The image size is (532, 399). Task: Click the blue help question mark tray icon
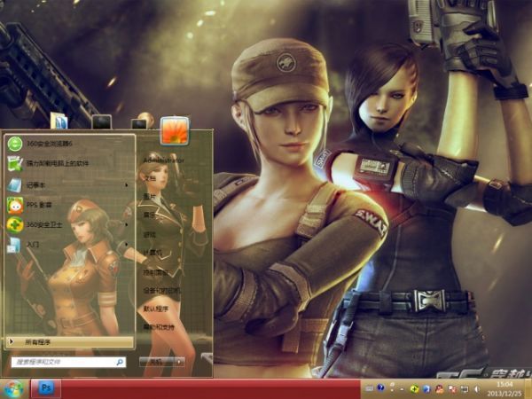tap(380, 387)
